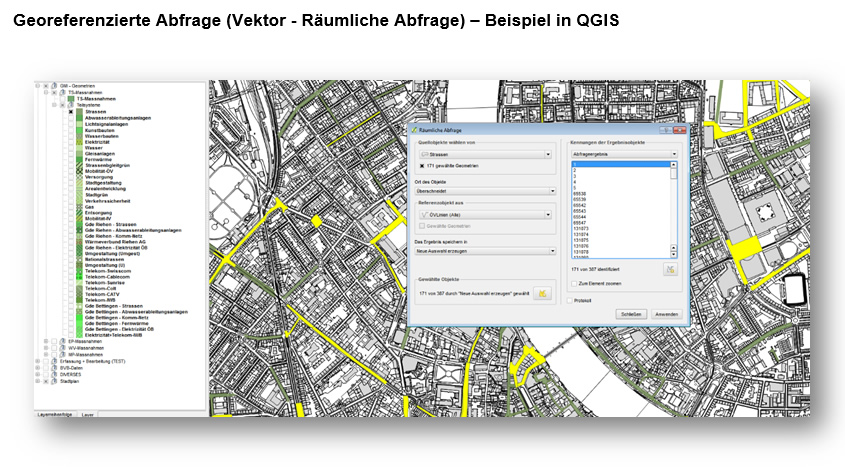Click the Telekom-Cablecom layer color swatch
The image size is (845, 467).
[x=79, y=277]
